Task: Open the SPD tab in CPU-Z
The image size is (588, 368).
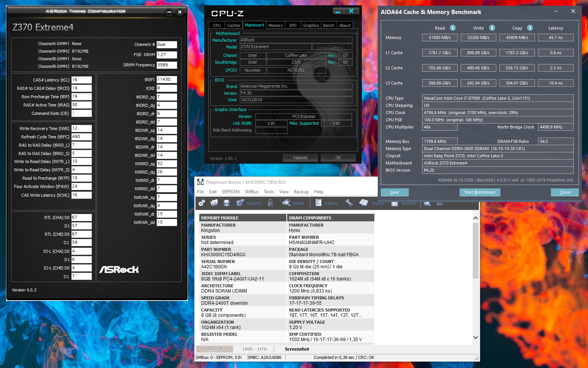Action: coord(293,25)
